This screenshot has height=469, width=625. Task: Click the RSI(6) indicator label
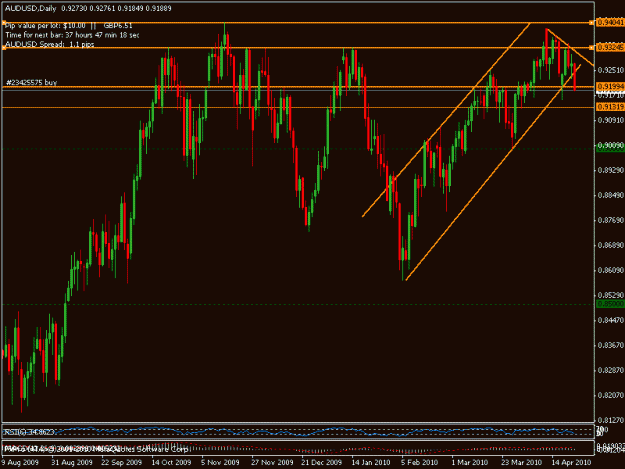[29, 432]
